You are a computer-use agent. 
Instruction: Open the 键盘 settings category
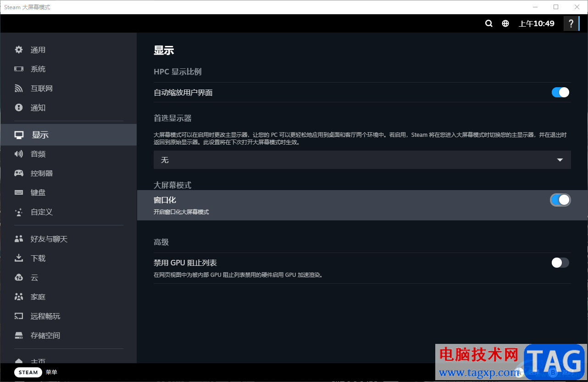coord(68,192)
